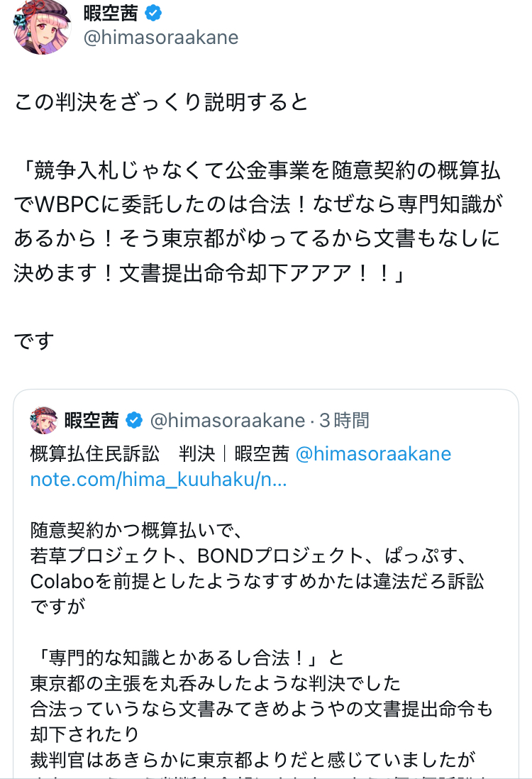Screen dimensions: 532x779
Task: Click the line 「専門的な知識とかあるし合法！」と
Action: click(x=177, y=658)
